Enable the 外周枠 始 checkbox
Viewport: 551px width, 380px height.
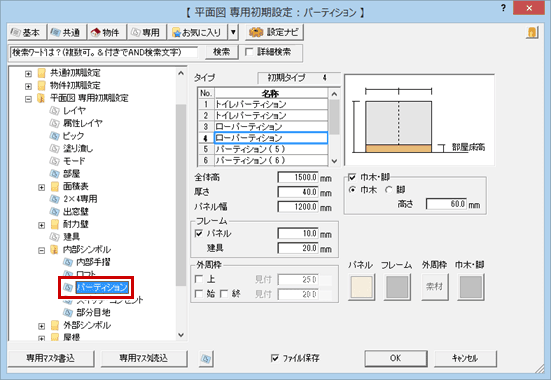click(199, 294)
